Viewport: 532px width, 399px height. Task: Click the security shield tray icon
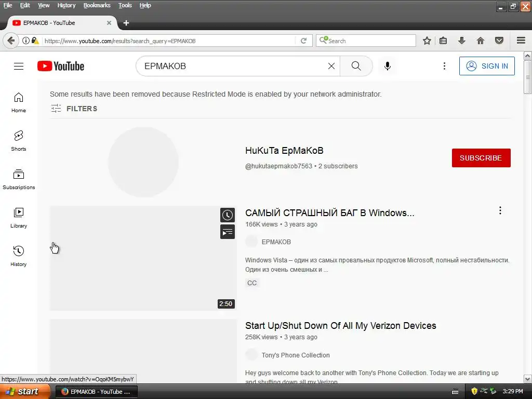(474, 391)
